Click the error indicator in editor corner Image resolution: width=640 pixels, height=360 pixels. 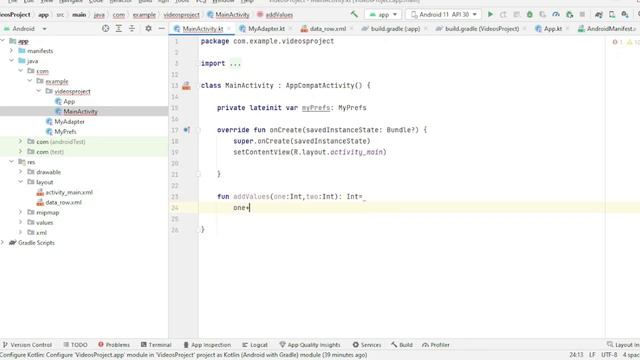617,42
